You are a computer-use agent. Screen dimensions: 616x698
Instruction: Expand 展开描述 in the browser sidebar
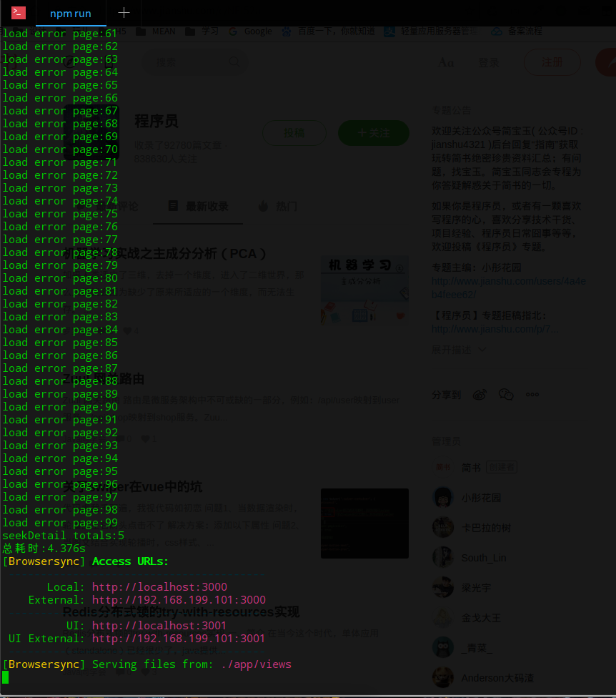pos(458,350)
